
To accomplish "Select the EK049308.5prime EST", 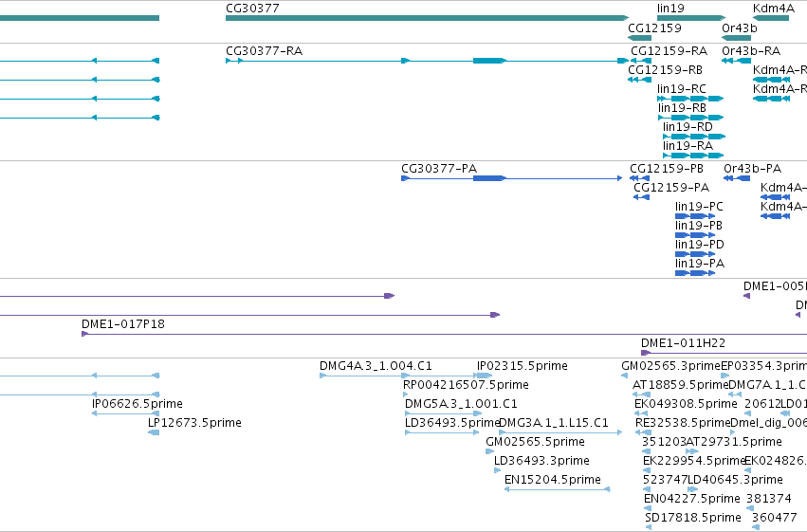I will [x=641, y=413].
